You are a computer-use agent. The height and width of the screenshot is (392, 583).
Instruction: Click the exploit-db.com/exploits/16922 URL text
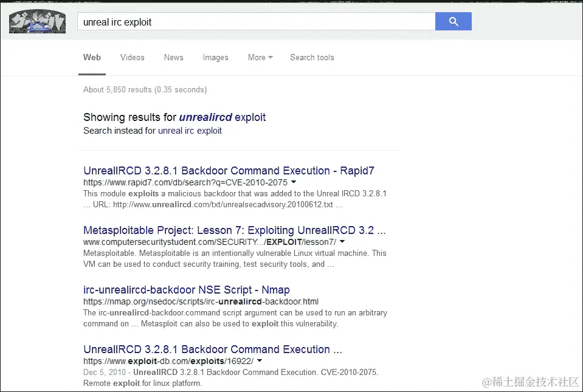click(168, 361)
